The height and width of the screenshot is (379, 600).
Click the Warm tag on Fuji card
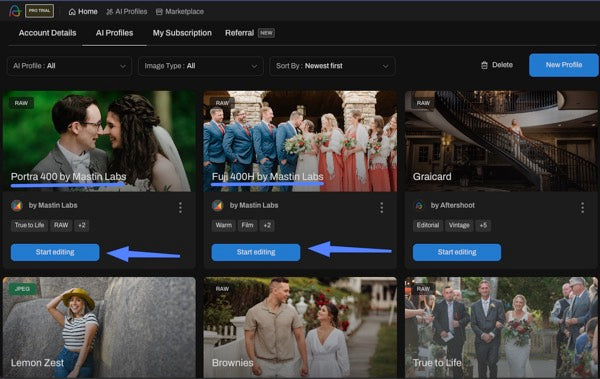(x=223, y=225)
